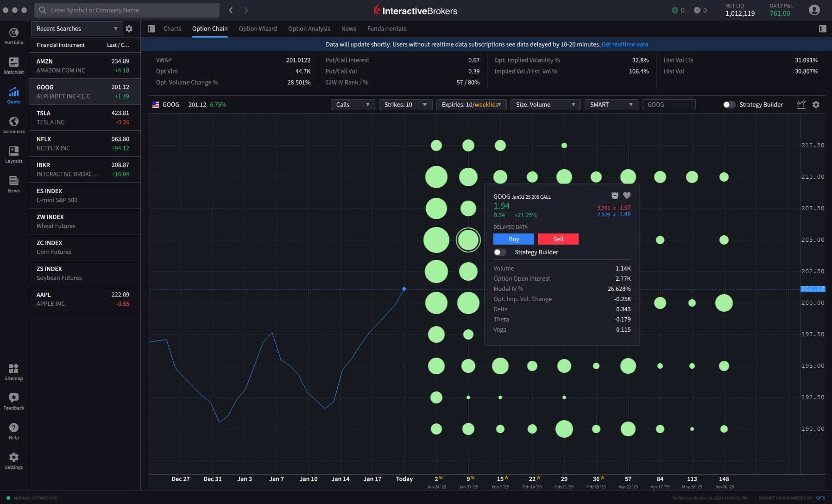Screen dimensions: 832x504
Task: Enable the Strategy Builder toggle in the toolbar
Action: [729, 105]
